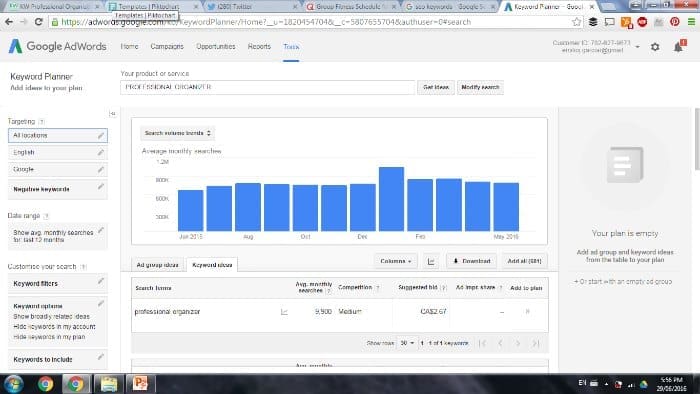
Task: Click the Google AdWords logo
Action: pos(58,46)
